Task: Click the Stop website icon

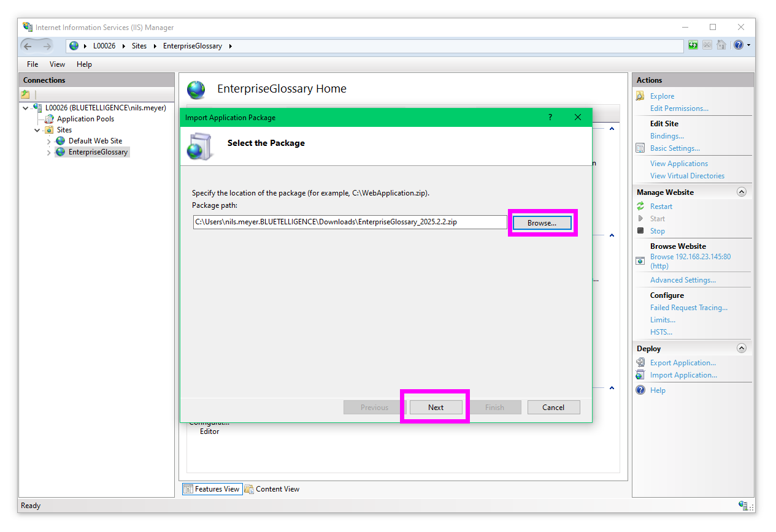Action: [640, 231]
